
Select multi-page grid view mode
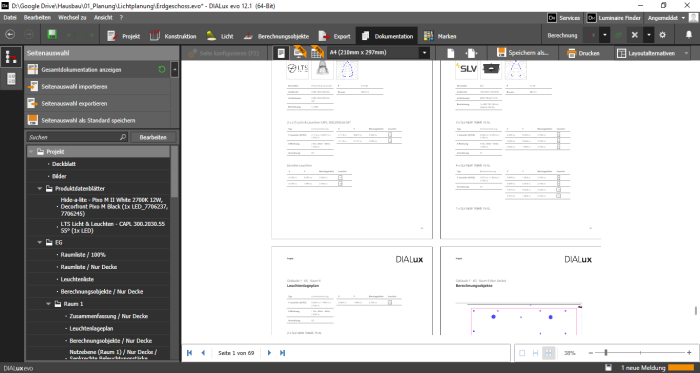click(548, 353)
